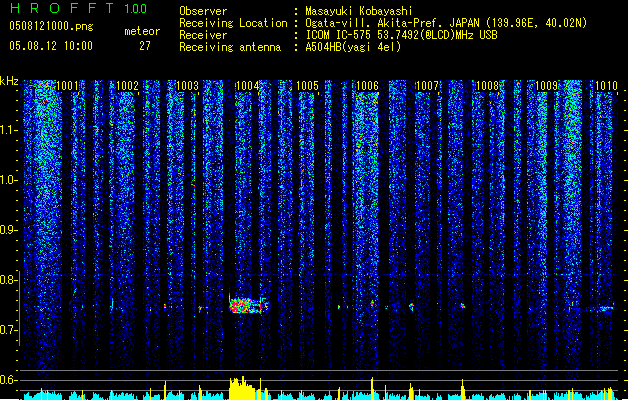This screenshot has height=400, width=629.
Task: Click the Receiving antenna label
Action: coord(230,47)
